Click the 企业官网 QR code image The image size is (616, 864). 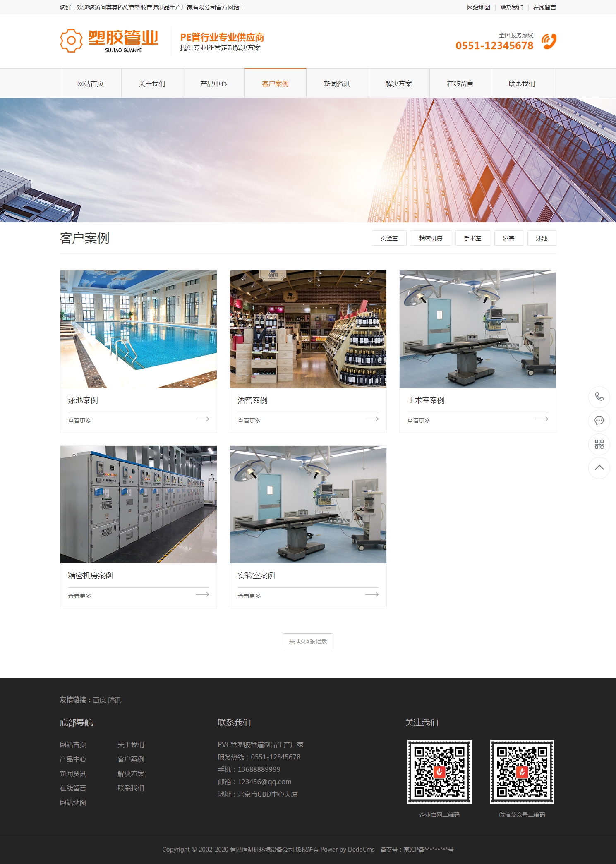pyautogui.click(x=439, y=772)
